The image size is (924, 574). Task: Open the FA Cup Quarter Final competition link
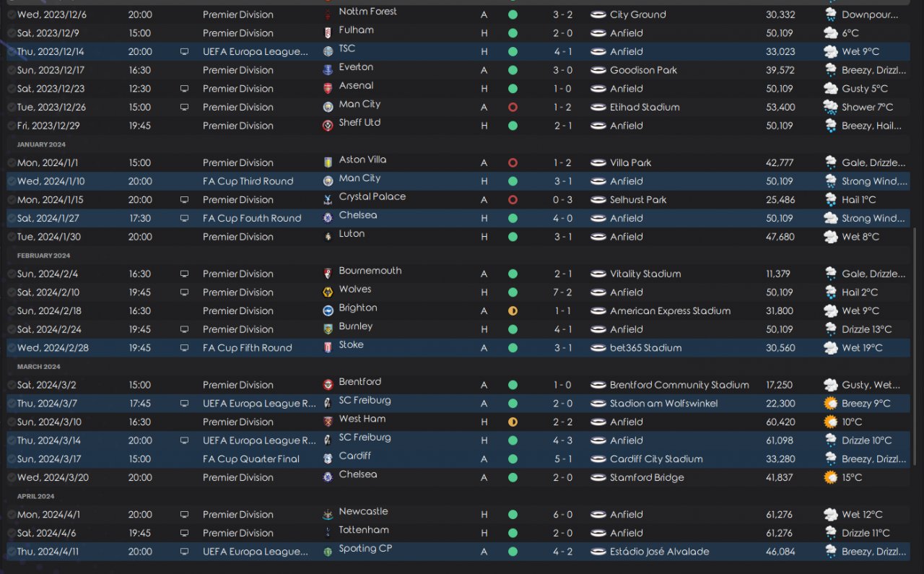[251, 459]
